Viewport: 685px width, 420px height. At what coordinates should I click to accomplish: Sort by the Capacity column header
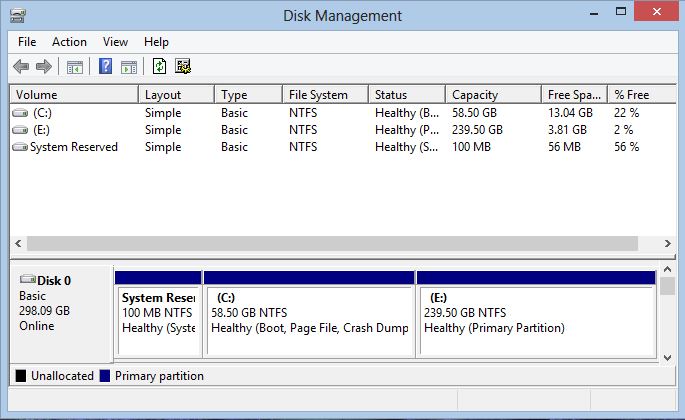point(494,95)
